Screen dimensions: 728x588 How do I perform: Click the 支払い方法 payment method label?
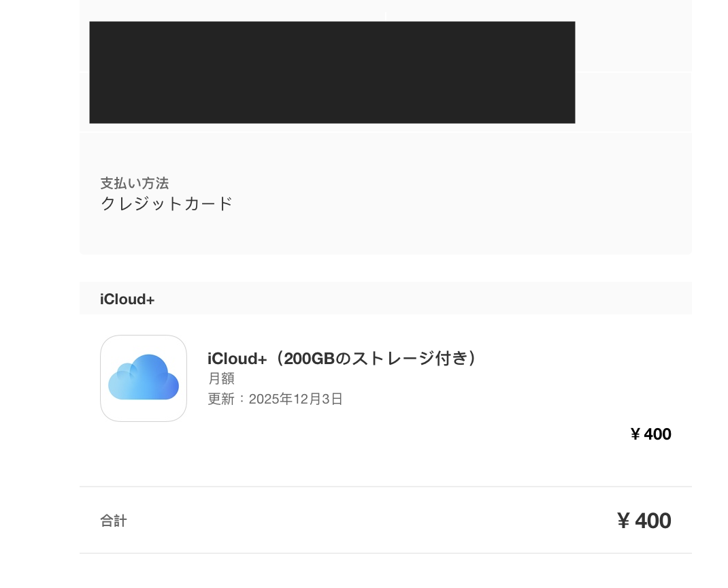tap(135, 183)
